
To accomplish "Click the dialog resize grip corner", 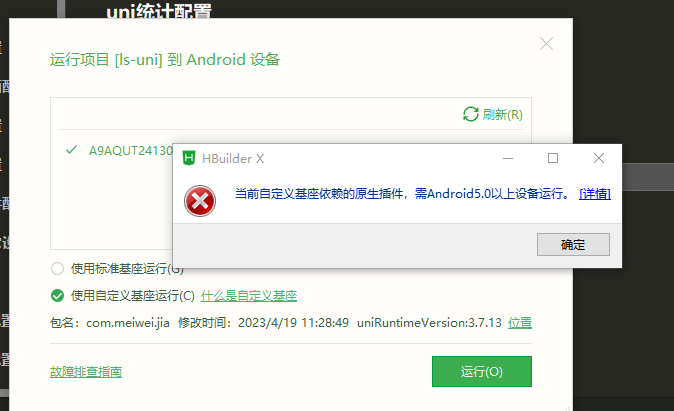I will [x=568, y=408].
